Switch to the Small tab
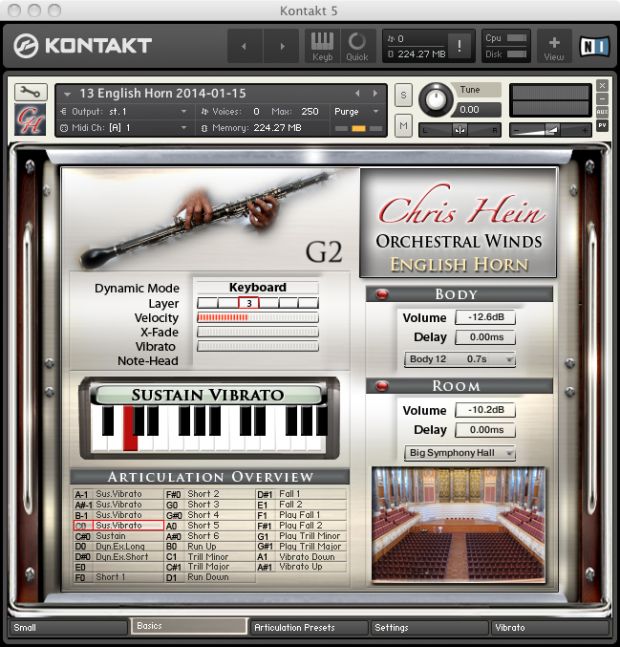Screen dimensions: 620x647 coord(68,628)
